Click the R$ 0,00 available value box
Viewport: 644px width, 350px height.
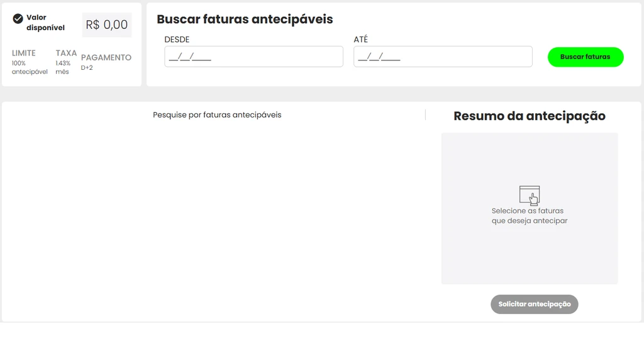click(x=107, y=25)
